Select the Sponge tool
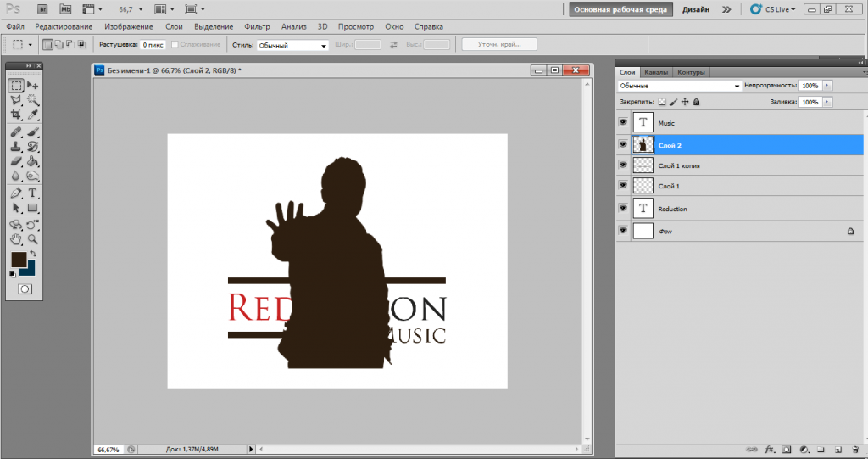The height and width of the screenshot is (459, 868). click(33, 176)
